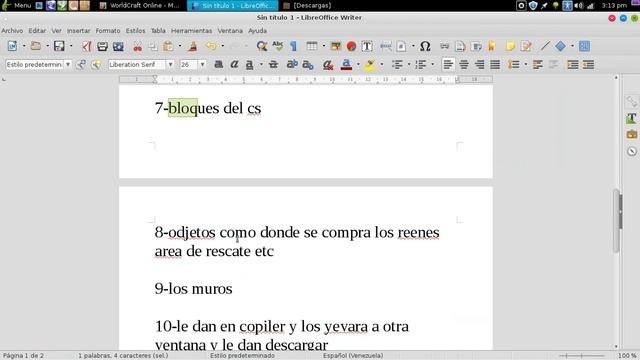The height and width of the screenshot is (360, 640).
Task: Run the spelling check (Abc icon)
Action: (278, 46)
